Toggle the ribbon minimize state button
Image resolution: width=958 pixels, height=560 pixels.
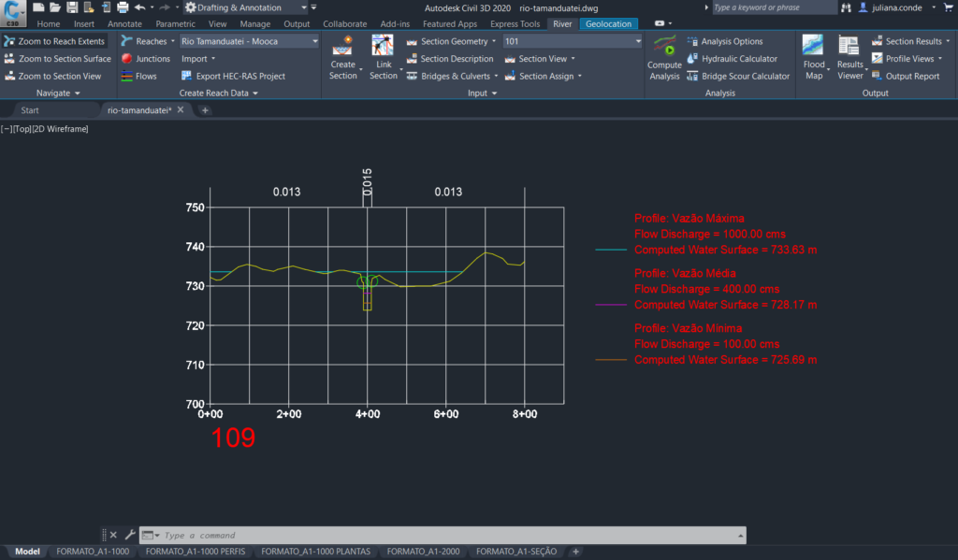point(663,23)
